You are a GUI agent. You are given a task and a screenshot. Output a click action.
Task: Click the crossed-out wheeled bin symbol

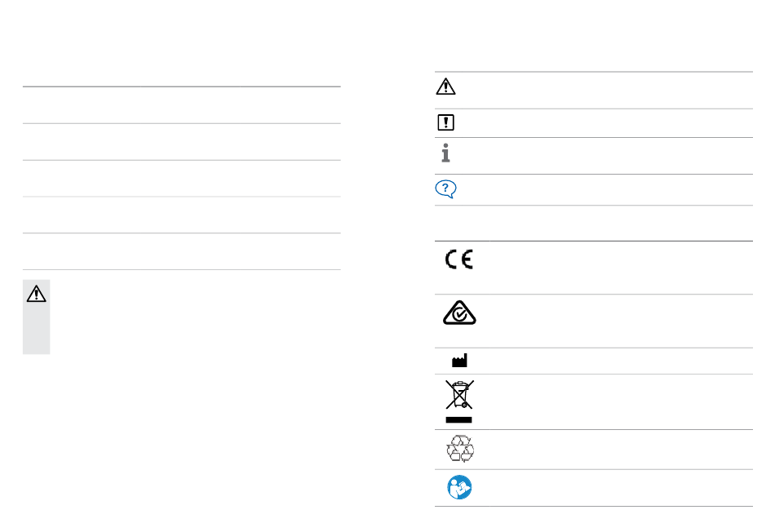(x=459, y=395)
